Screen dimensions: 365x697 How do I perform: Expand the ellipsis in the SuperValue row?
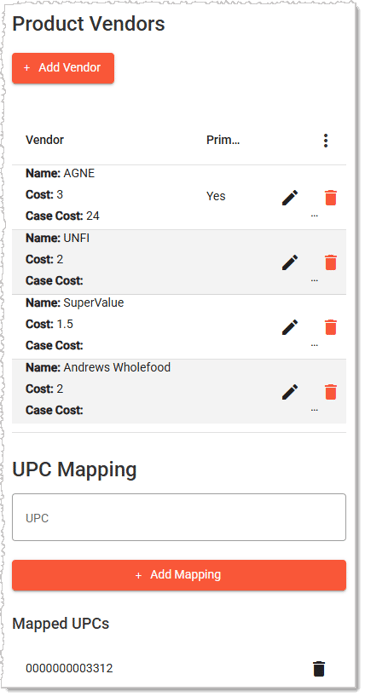coord(314,346)
